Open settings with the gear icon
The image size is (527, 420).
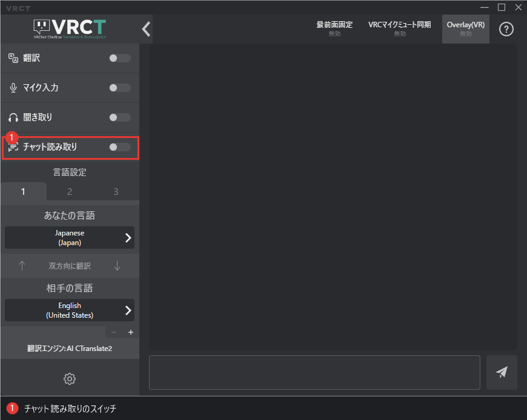tap(70, 379)
